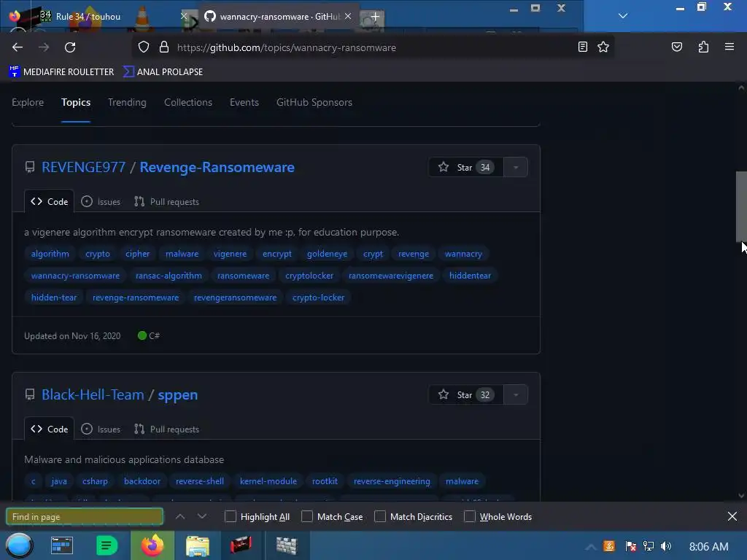Expand star list dropdown for sppen

pos(516,394)
